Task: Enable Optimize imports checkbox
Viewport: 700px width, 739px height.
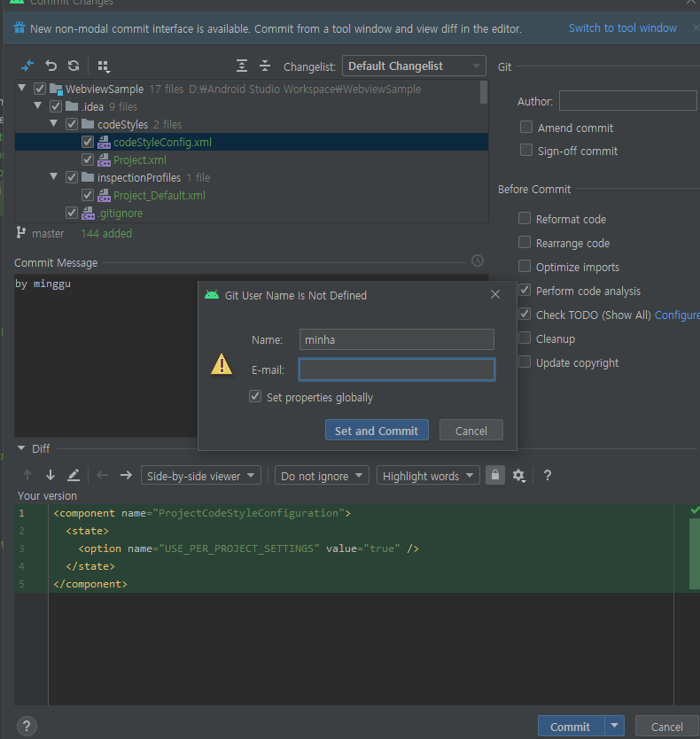Action: click(525, 267)
